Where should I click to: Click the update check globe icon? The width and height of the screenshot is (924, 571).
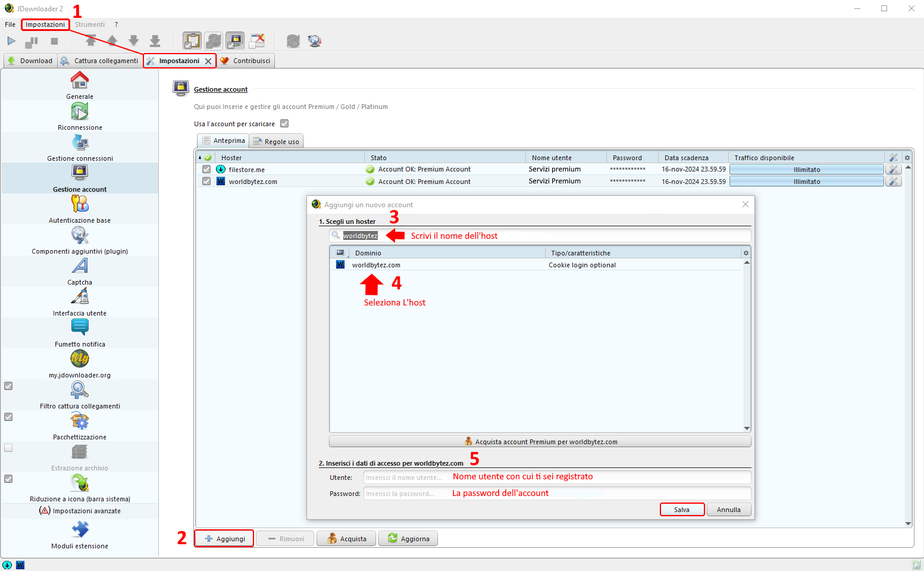[x=315, y=40]
